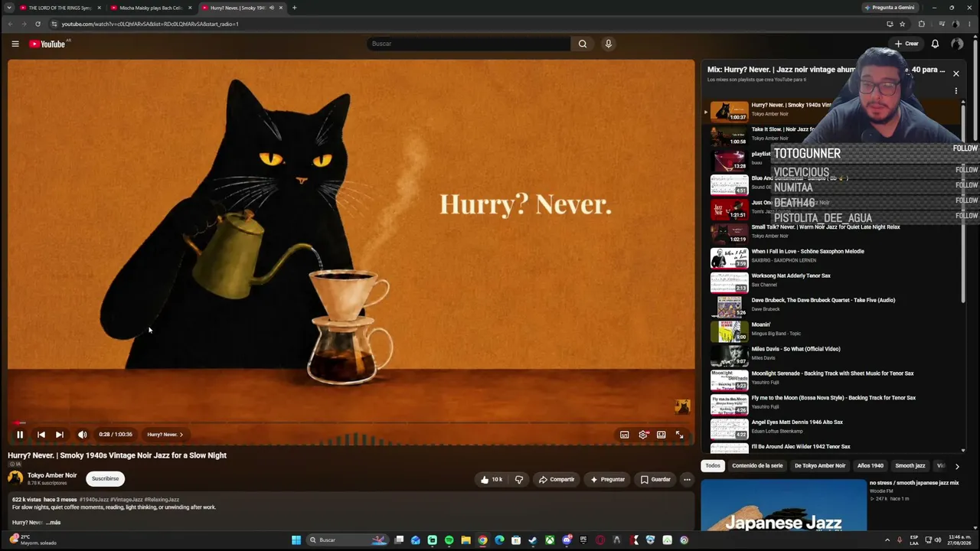Play "Moonlight Serenade" backing track item

(x=832, y=380)
